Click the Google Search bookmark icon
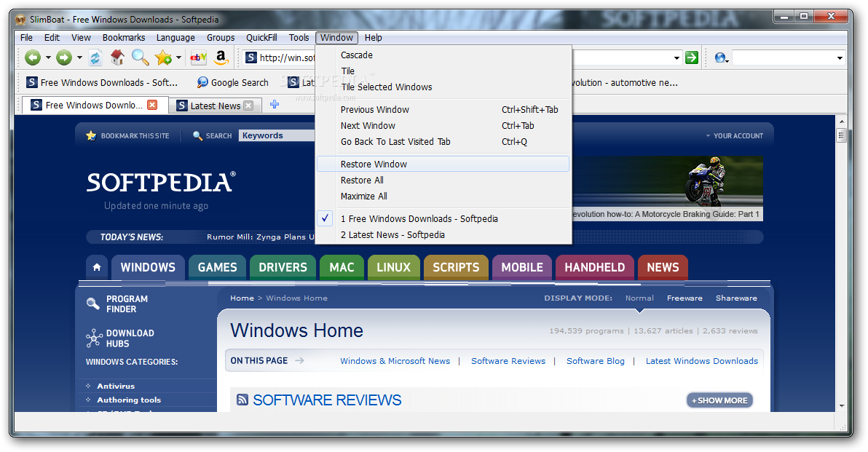Screen dimensions: 868x452 (202, 82)
